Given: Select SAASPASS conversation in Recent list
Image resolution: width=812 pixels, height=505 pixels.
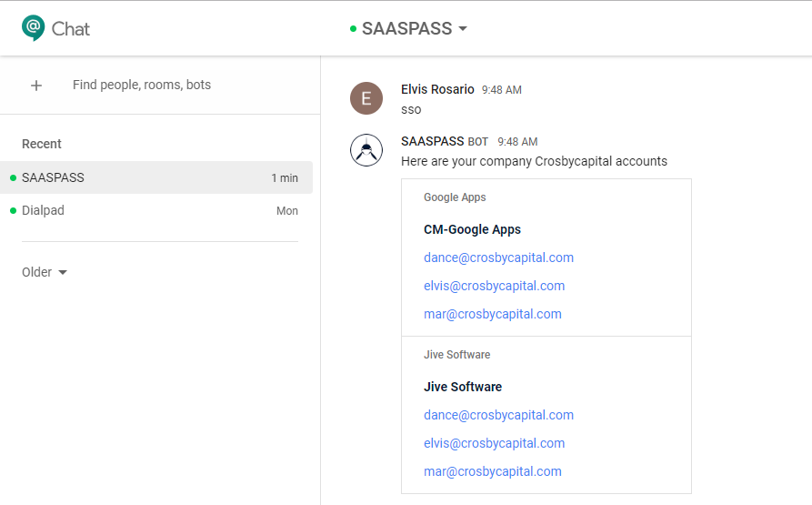Looking at the screenshot, I should tap(156, 177).
